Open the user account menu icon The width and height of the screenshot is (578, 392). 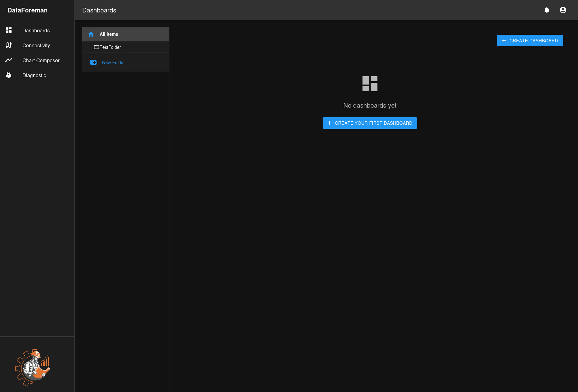point(563,10)
